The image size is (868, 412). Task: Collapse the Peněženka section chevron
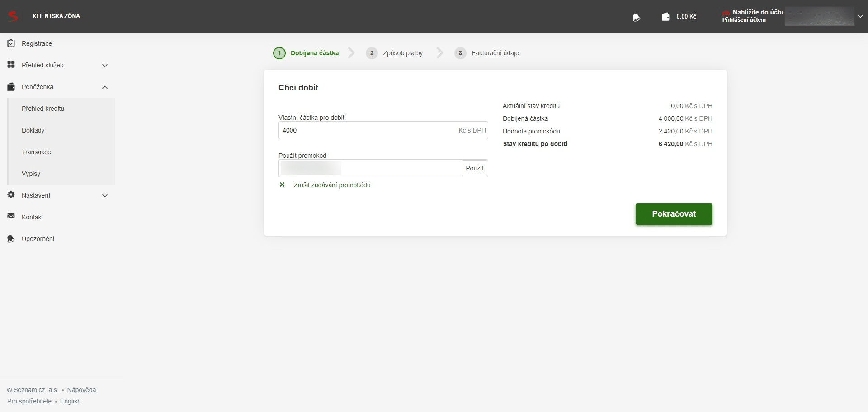pos(105,87)
